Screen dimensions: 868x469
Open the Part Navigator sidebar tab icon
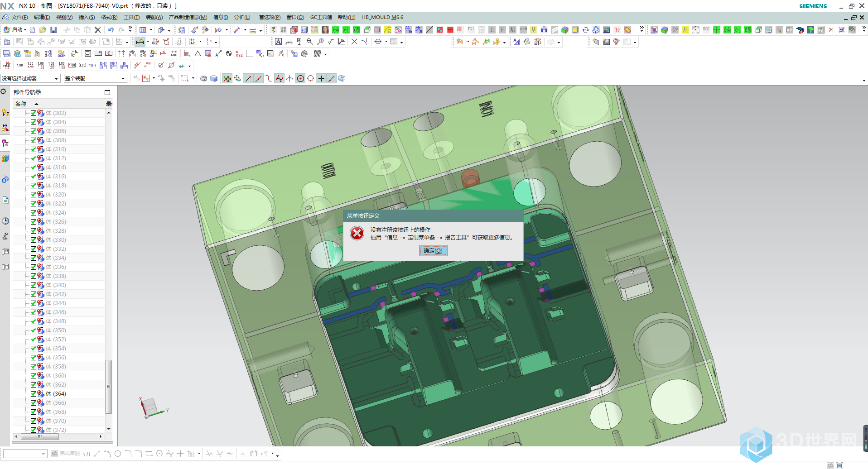click(x=5, y=143)
